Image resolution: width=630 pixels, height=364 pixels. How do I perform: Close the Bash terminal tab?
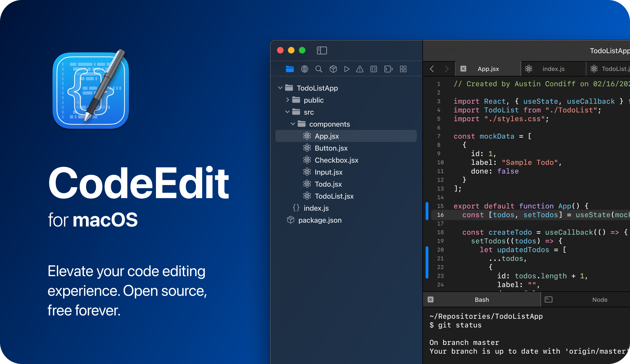pos(431,300)
